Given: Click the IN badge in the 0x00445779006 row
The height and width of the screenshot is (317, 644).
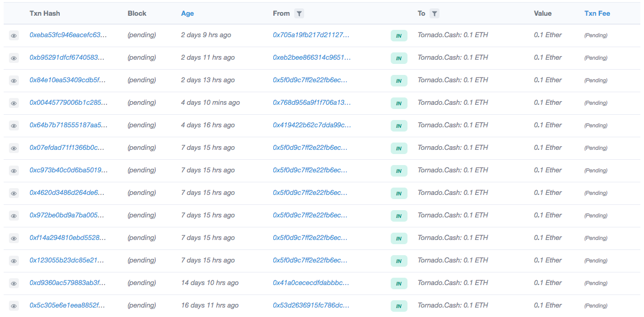Looking at the screenshot, I should (399, 103).
